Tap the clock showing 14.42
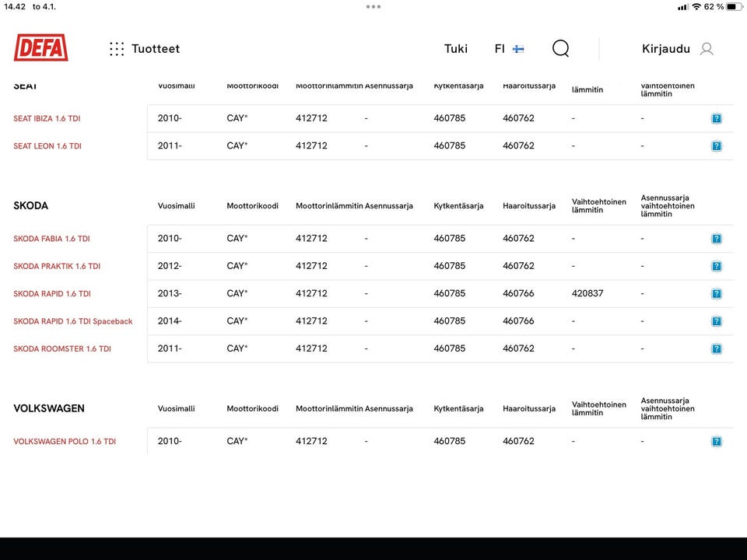The height and width of the screenshot is (560, 747). 15,7
